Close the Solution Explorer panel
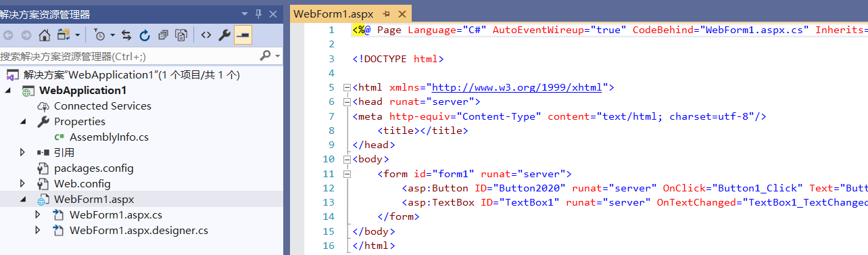Screen dimensions: 868x255 tap(273, 14)
